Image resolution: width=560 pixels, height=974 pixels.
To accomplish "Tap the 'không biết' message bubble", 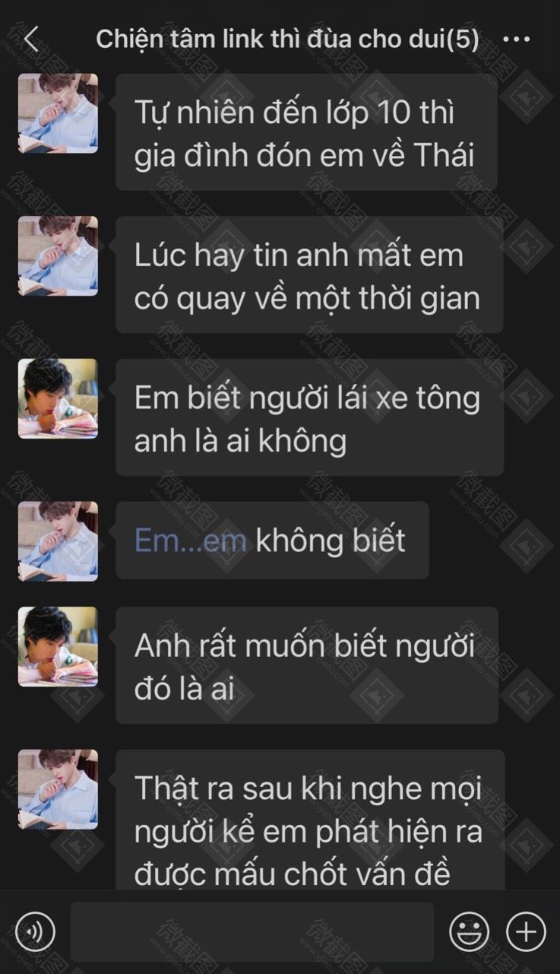I will point(272,541).
